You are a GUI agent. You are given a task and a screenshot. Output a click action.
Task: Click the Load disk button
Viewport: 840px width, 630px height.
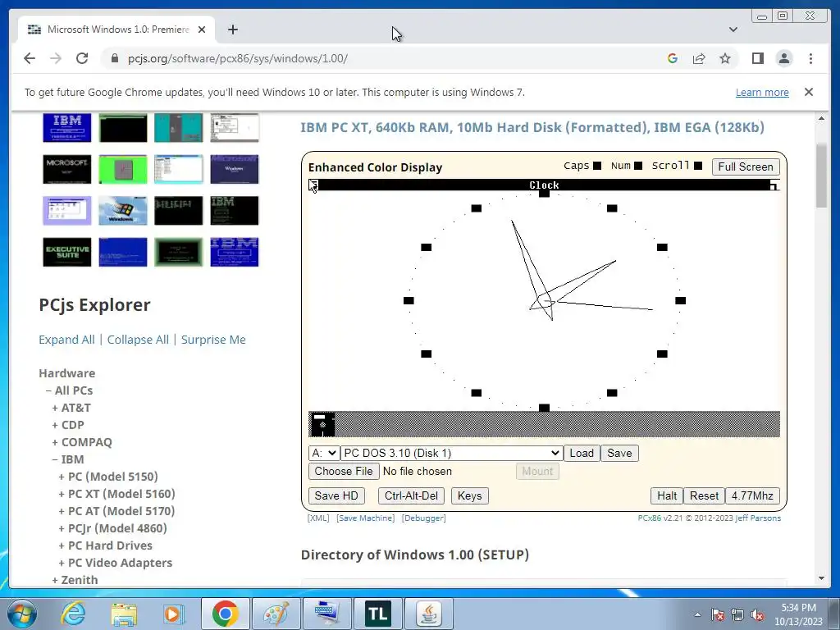(x=582, y=453)
